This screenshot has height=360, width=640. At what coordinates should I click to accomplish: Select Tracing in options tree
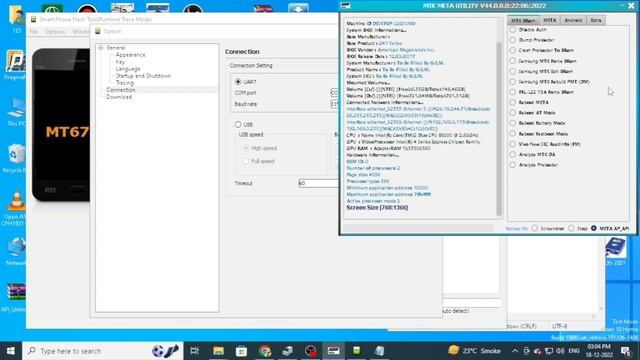point(124,83)
